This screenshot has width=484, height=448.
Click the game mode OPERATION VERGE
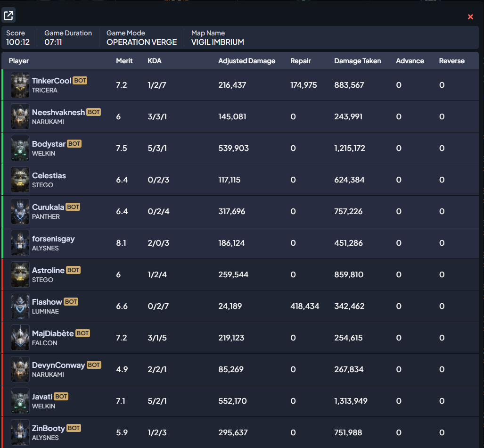(x=142, y=42)
